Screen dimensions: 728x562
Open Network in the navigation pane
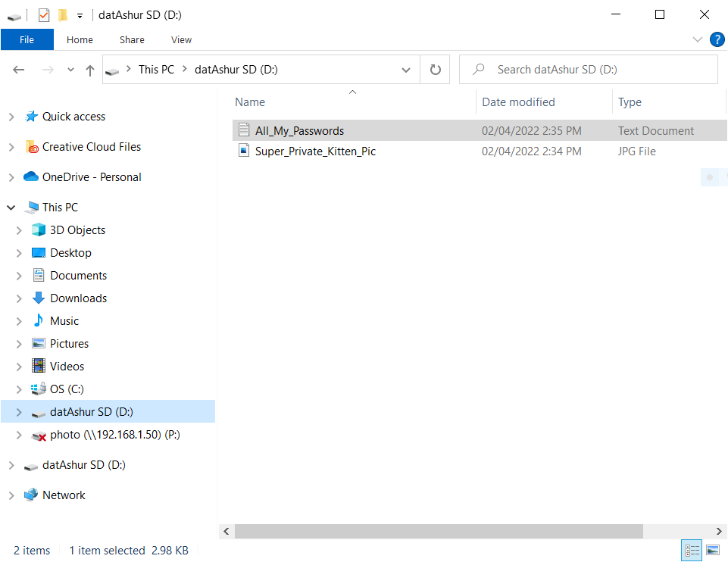[x=64, y=495]
